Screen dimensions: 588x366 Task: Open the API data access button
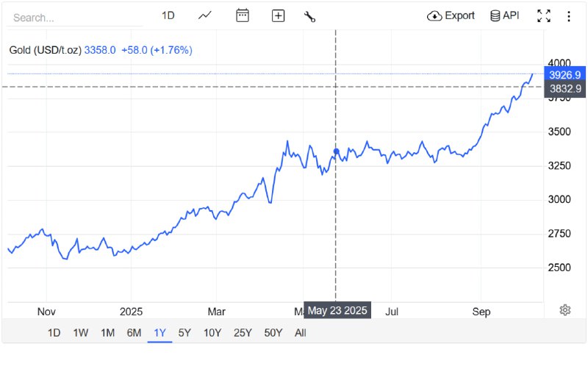tap(504, 15)
